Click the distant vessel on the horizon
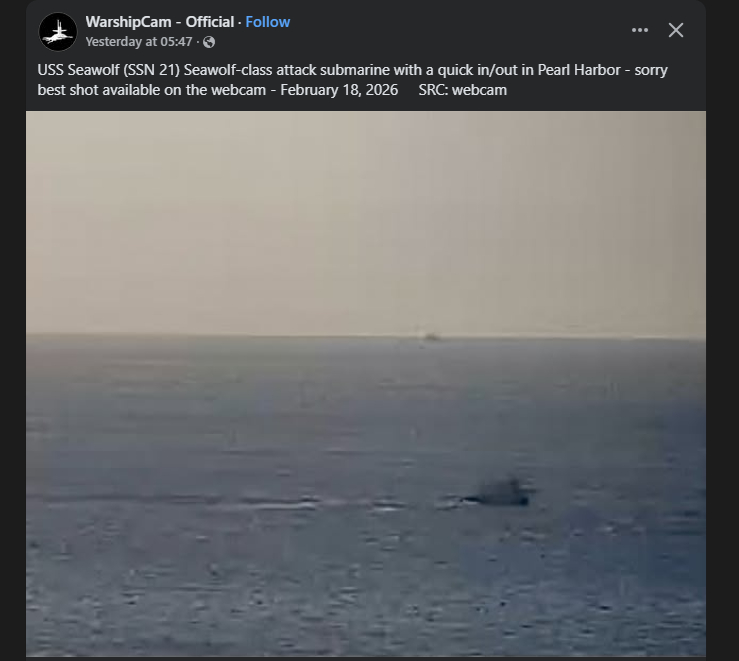Viewport: 739px width, 661px height. click(429, 335)
